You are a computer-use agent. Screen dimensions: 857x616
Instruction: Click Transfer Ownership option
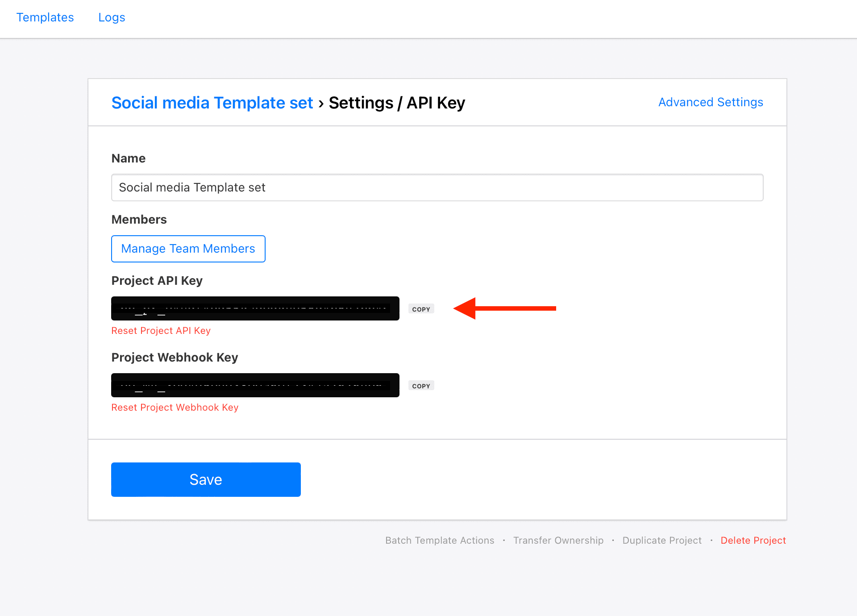(x=558, y=540)
